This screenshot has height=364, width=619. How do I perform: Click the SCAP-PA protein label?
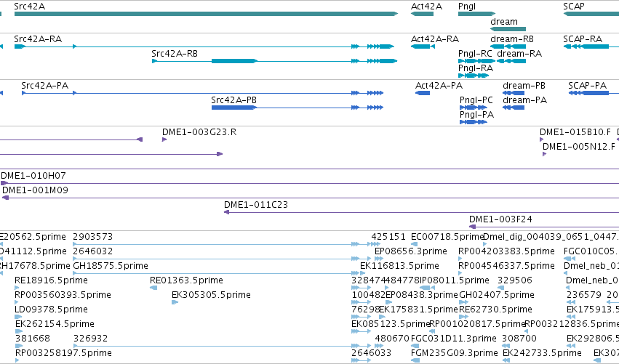coord(587,86)
